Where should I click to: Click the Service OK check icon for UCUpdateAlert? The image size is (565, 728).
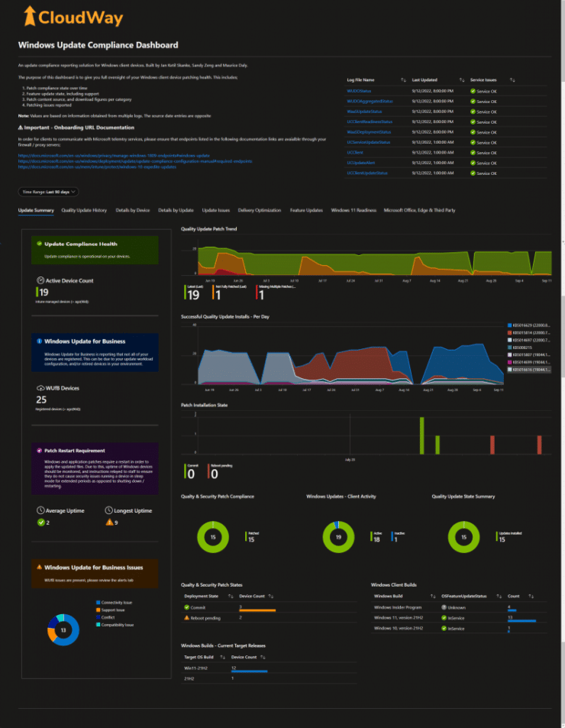pos(473,163)
